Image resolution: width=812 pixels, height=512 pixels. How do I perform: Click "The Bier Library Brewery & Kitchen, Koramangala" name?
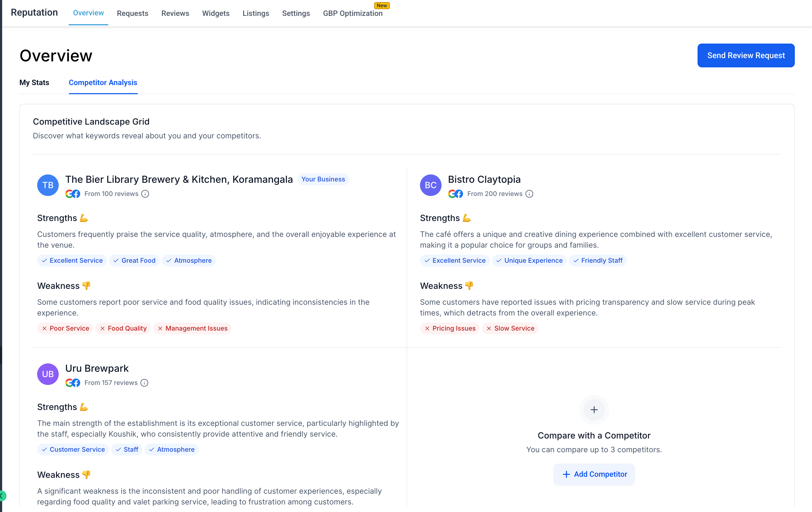(x=179, y=179)
